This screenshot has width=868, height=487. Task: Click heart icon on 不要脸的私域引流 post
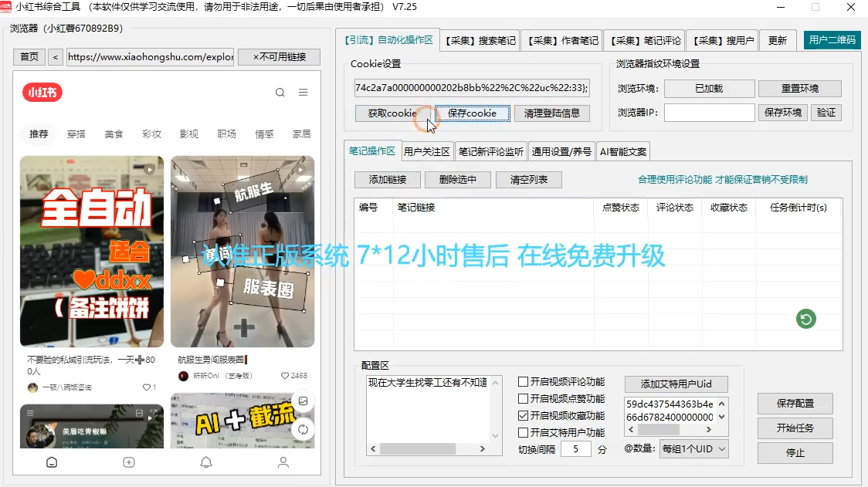(146, 387)
